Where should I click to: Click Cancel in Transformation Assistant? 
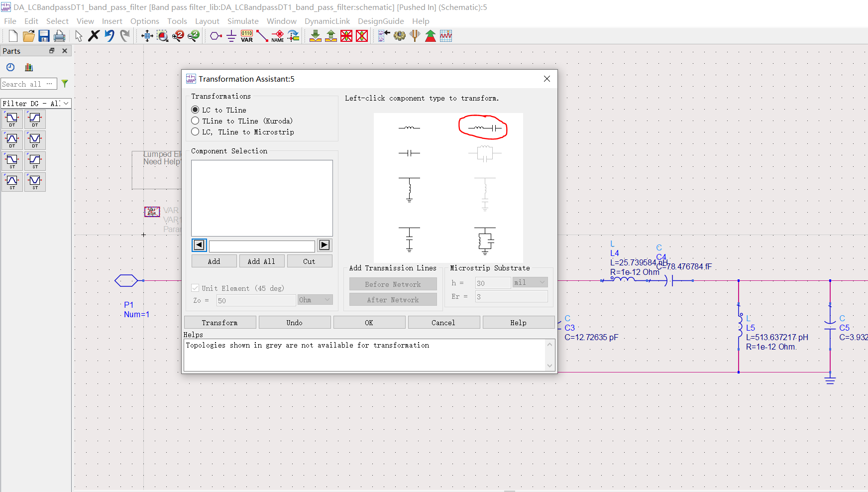443,323
